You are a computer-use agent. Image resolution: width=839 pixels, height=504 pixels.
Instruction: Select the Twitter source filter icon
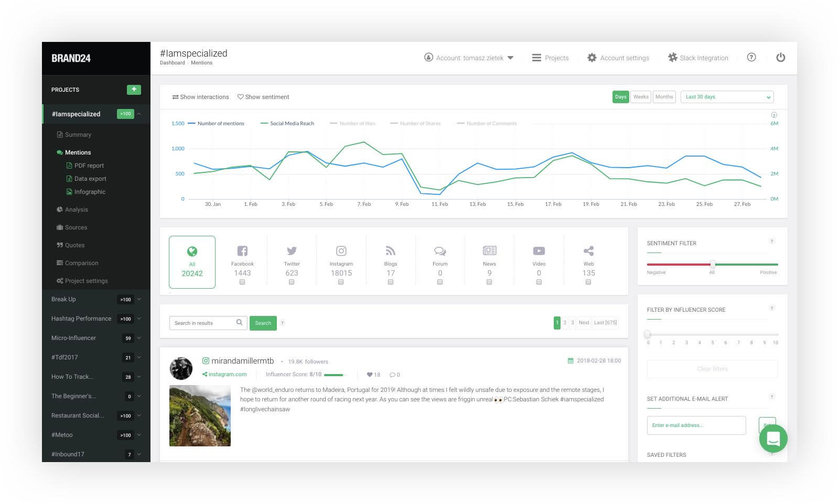[x=292, y=250]
